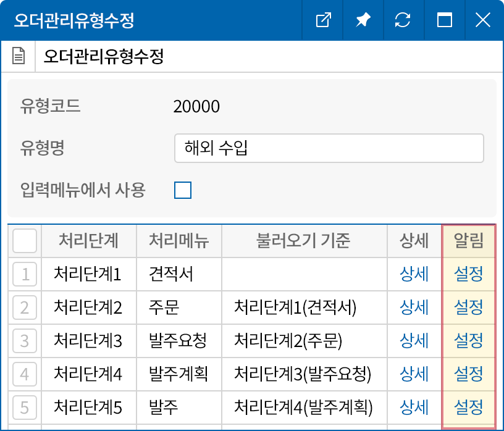Open window in new popup icon
Screen dimensions: 504x431
click(323, 20)
